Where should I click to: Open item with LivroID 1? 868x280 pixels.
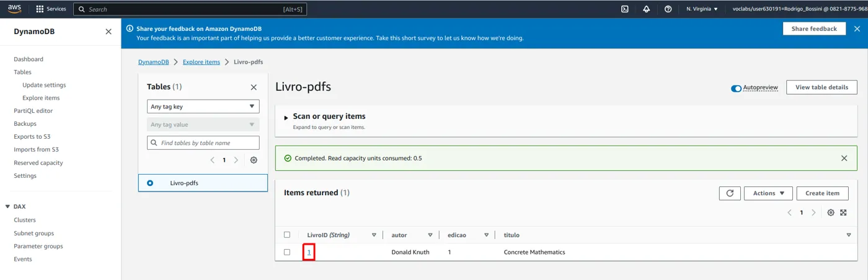(x=309, y=252)
